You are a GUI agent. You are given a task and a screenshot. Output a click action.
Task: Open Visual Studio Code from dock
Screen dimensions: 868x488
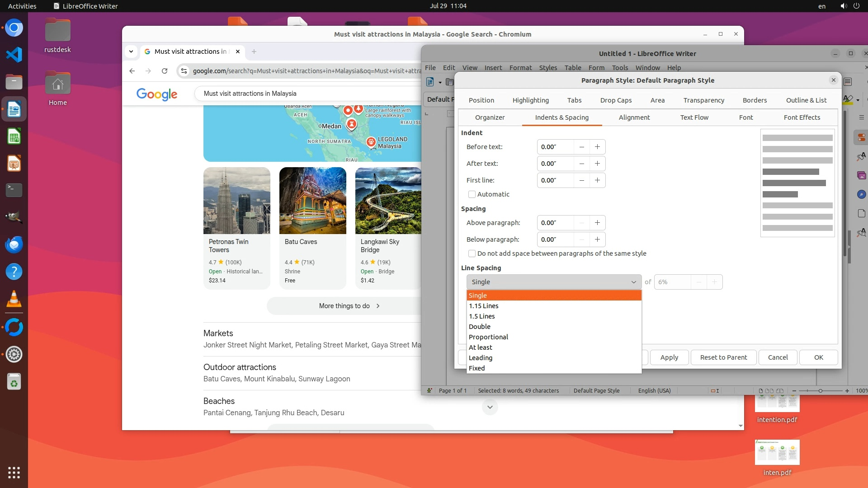[14, 55]
